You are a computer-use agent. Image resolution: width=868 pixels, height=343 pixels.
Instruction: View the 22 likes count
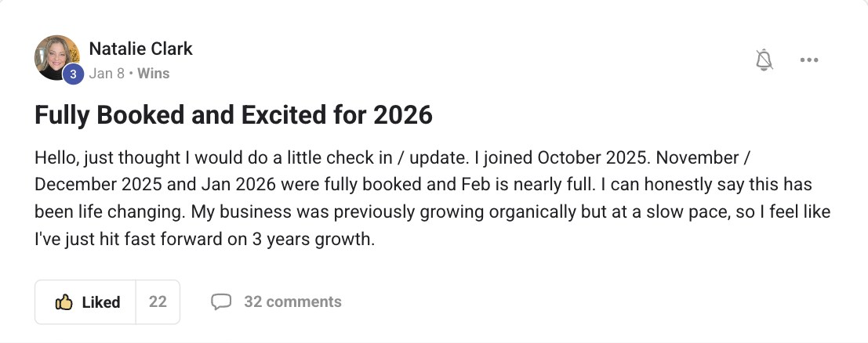tap(158, 301)
